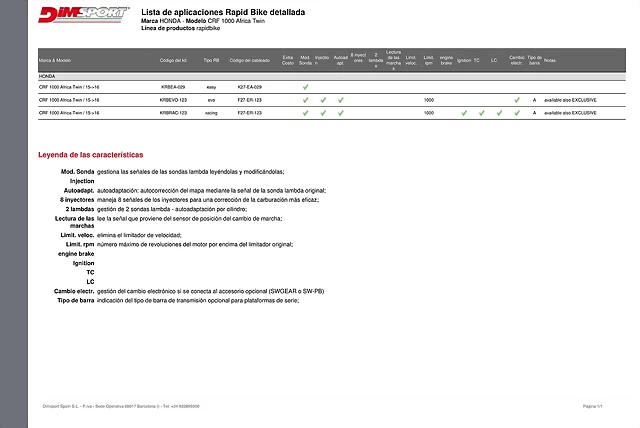Screen dimensions: 640x428
Task: Click legend label 'Mod. Sonda'
Action: click(78, 172)
